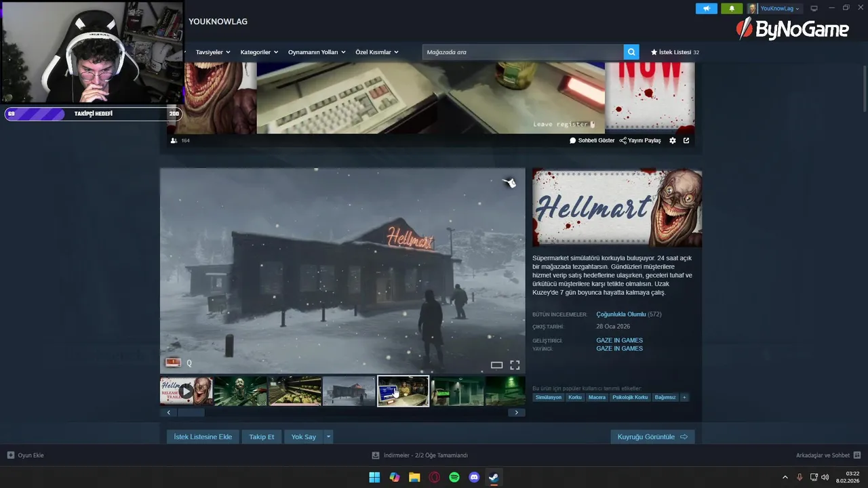This screenshot has height=488, width=868.
Task: Open the Özel Kısımlar dropdown
Action: coord(377,52)
